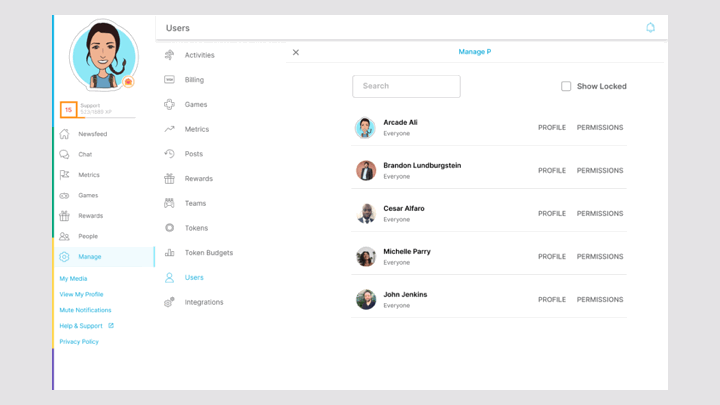Click the Manage P header link
The width and height of the screenshot is (720, 405).
tap(475, 52)
